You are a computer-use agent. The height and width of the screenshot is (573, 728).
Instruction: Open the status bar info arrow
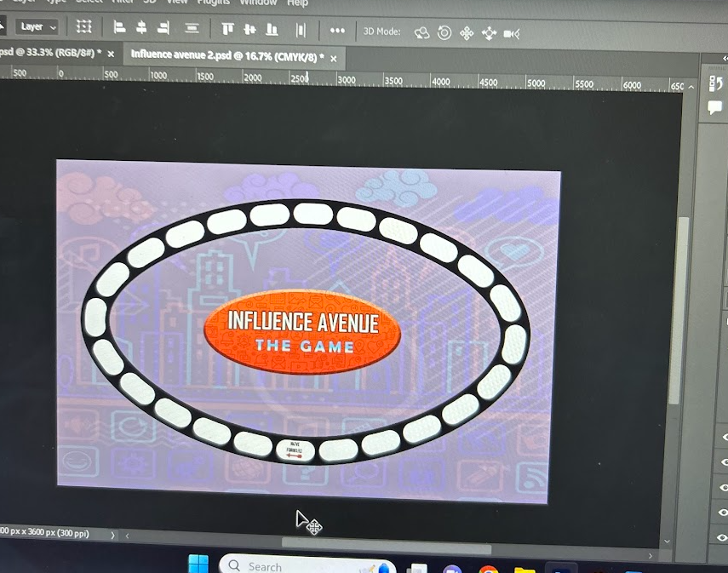pos(112,536)
